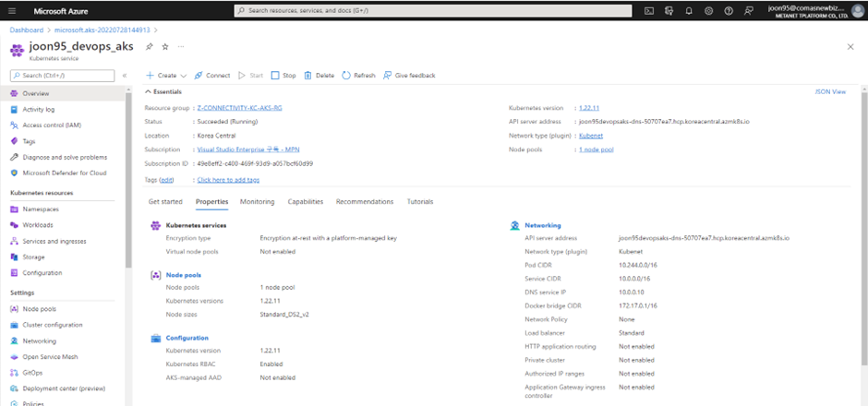
Task: Click the top bar feedback icon
Action: pos(749,10)
